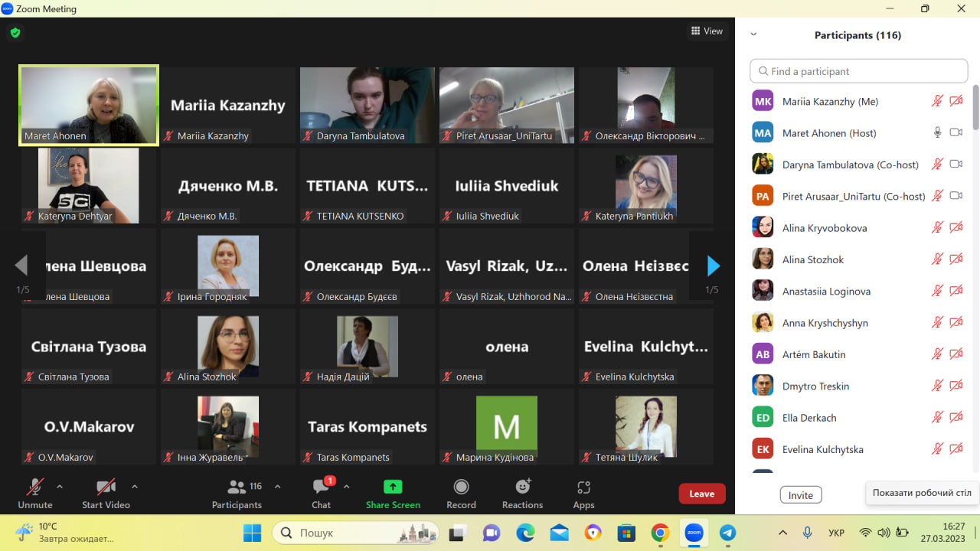Screen dimensions: 980x551
Task: Start Video from the meeting toolbar
Action: (x=106, y=494)
